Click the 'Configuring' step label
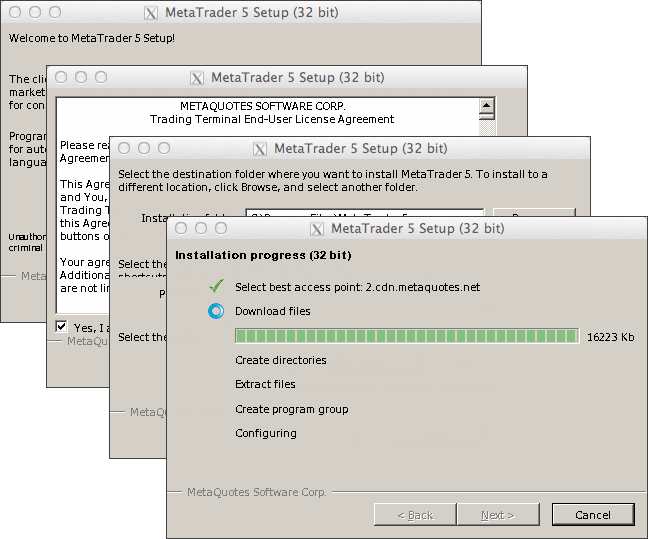The image size is (648, 539). point(266,433)
